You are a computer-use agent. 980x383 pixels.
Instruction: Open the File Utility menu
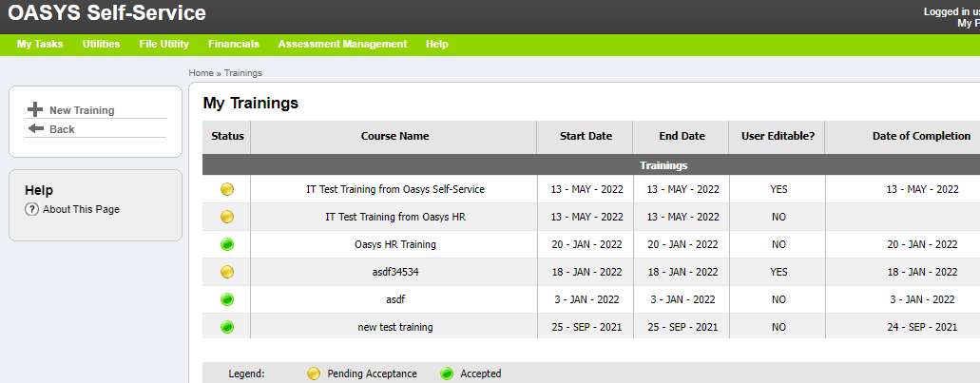click(163, 44)
